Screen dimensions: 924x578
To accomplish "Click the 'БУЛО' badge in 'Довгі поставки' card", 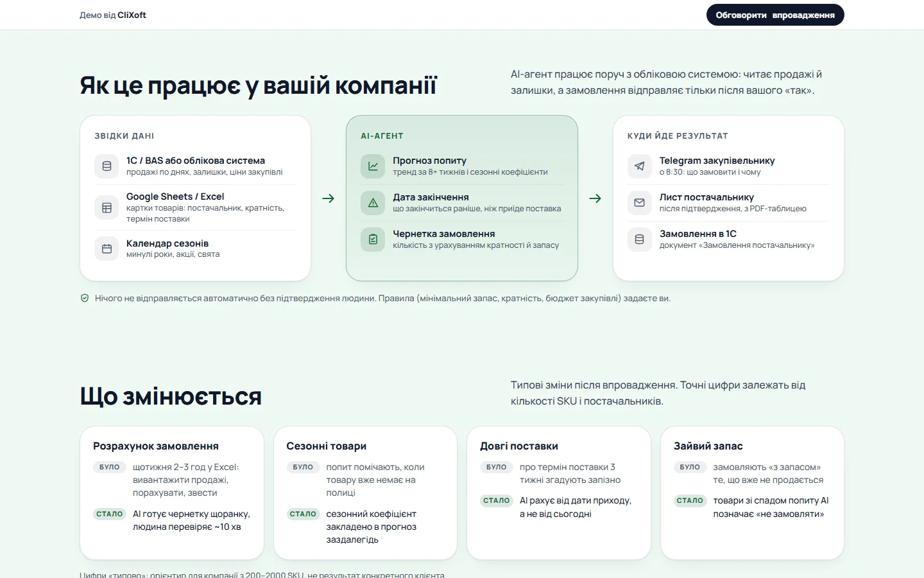I will [x=497, y=468].
